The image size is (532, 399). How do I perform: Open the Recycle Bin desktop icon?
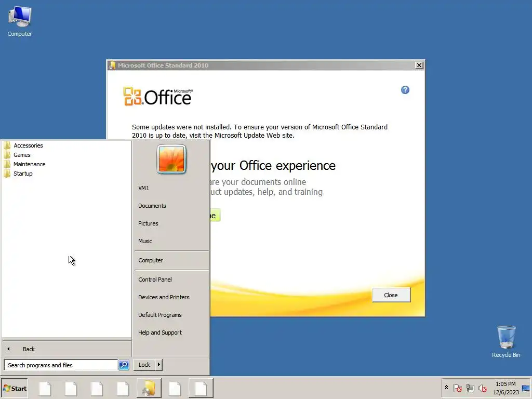pos(506,341)
